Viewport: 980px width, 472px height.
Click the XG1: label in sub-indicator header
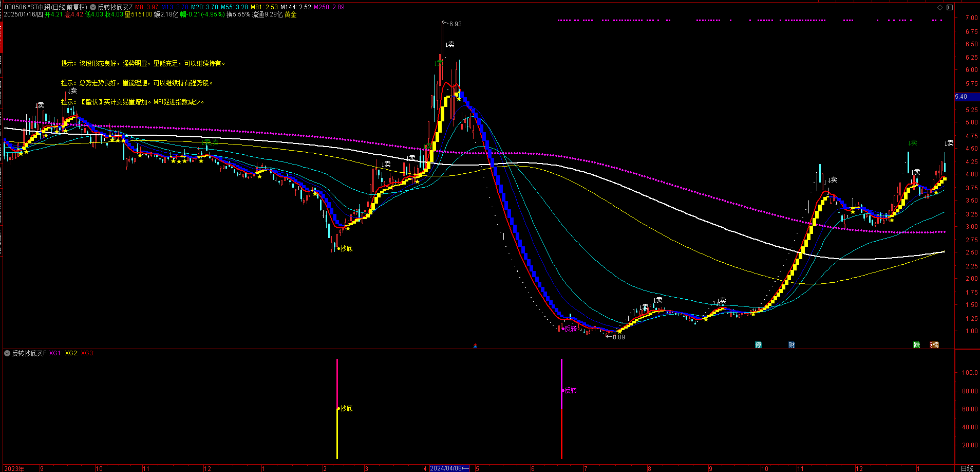[55, 353]
